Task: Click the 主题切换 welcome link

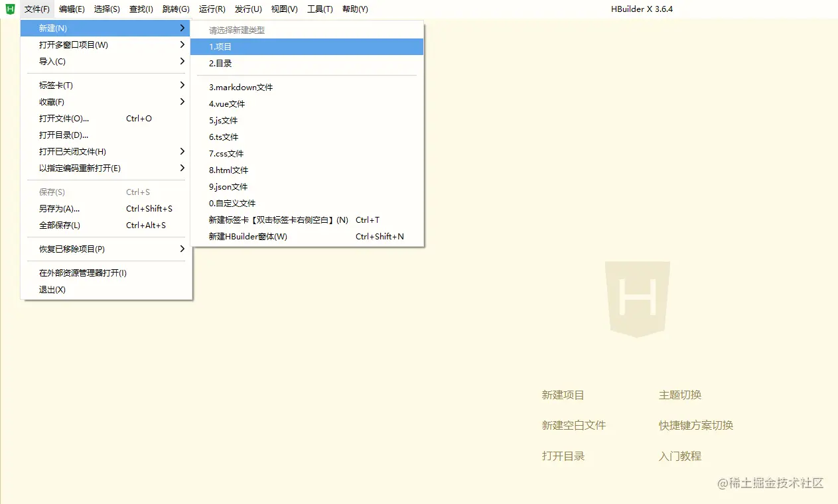Action: pyautogui.click(x=680, y=395)
